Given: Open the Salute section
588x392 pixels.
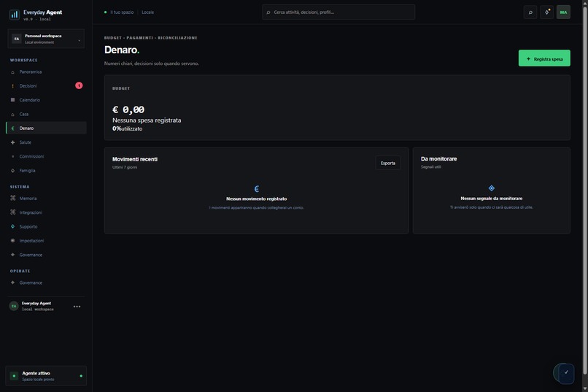Looking at the screenshot, I should pyautogui.click(x=46, y=142).
